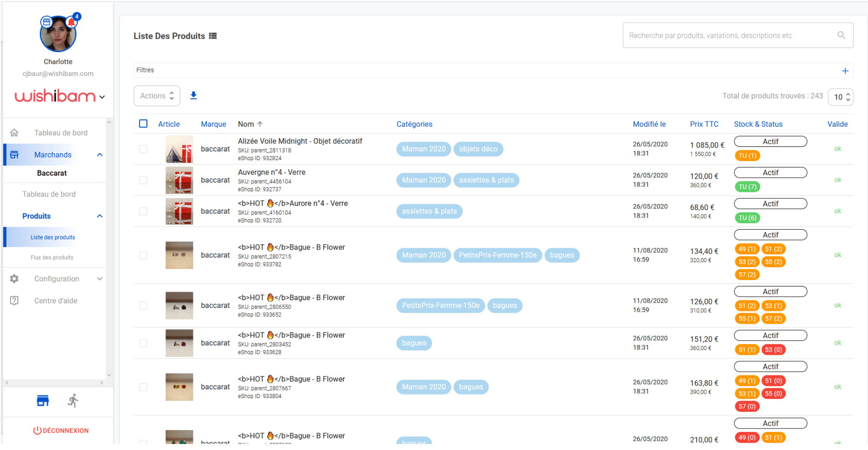Click the Alizée Voile Midnight - Objet décoratif name
868x450 pixels.
coord(300,141)
